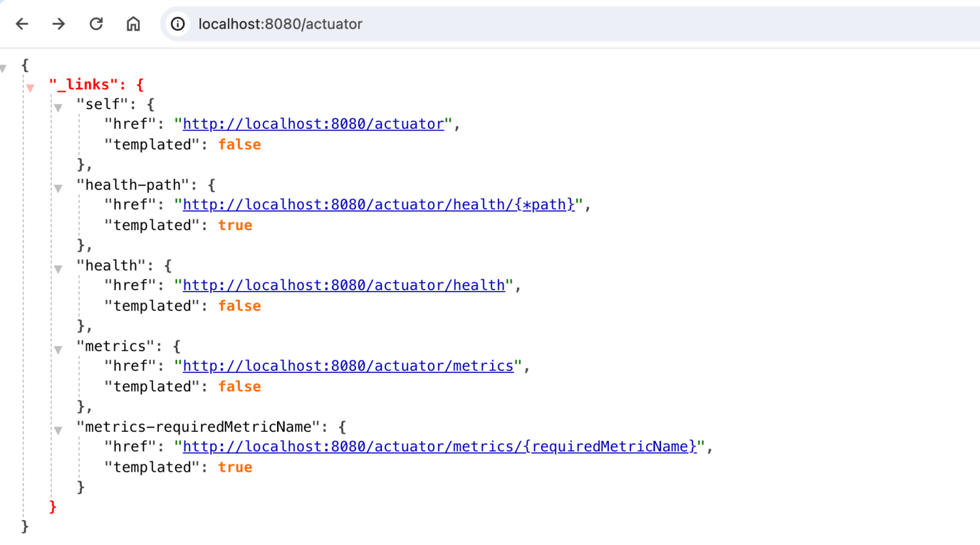The width and height of the screenshot is (980, 545).
Task: Click the browser forward arrow
Action: click(x=59, y=24)
